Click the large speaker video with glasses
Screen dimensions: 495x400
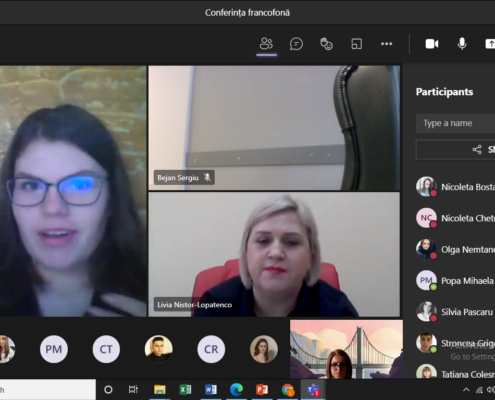point(73,191)
